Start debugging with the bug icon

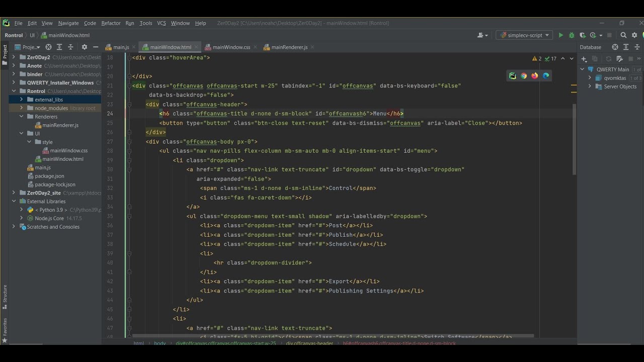tap(572, 35)
